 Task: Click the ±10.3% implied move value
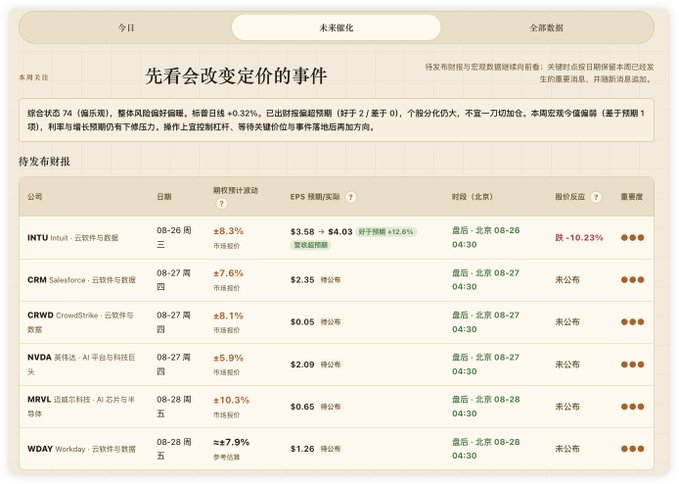[x=231, y=400]
